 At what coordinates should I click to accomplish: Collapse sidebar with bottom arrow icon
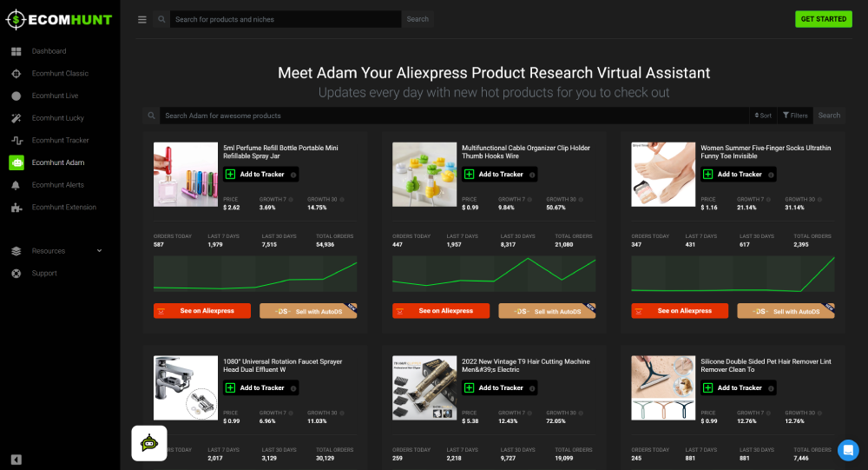[x=16, y=460]
